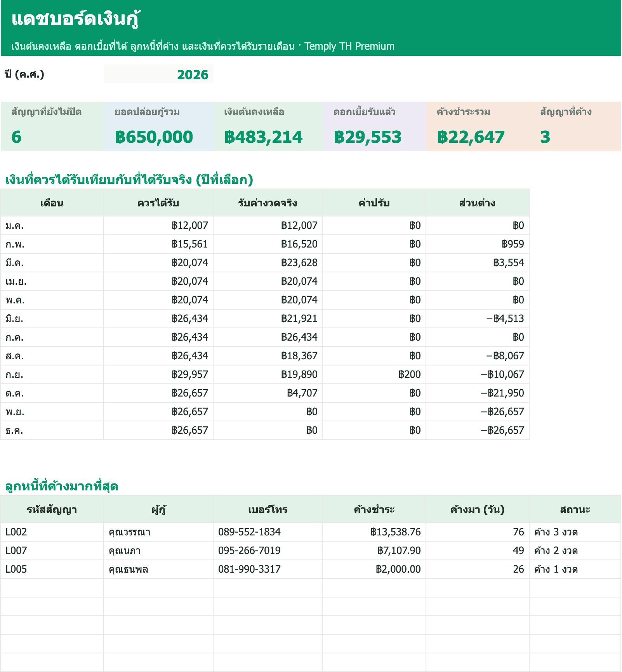Click the รหัสสัญญา column header
The width and height of the screenshot is (622, 672).
52,509
